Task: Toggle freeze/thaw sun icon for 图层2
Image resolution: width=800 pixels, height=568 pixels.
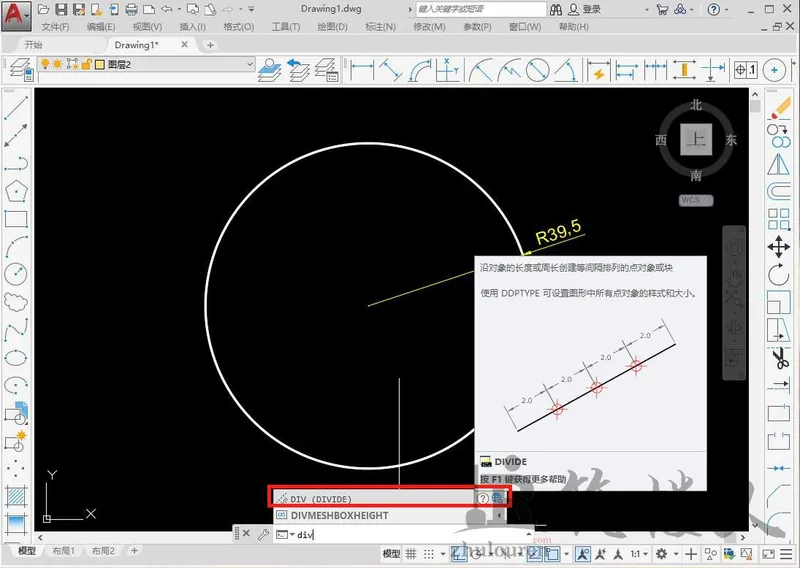Action: (58, 64)
